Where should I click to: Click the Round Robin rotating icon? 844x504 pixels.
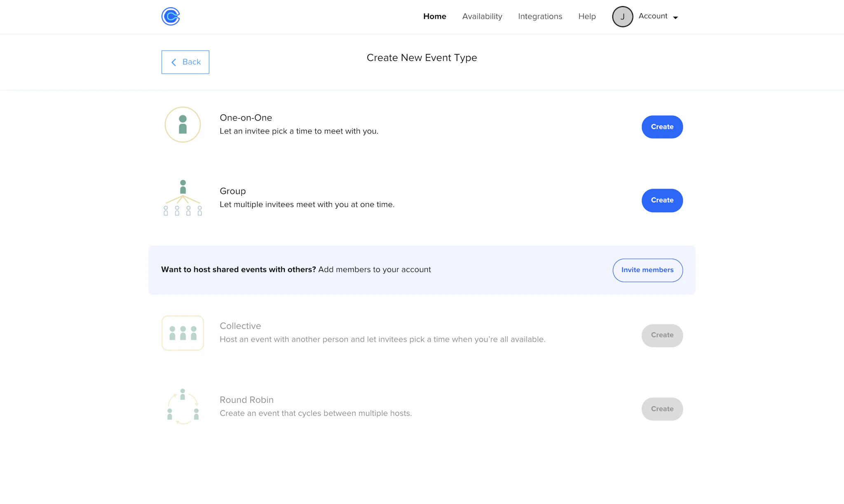pyautogui.click(x=183, y=407)
